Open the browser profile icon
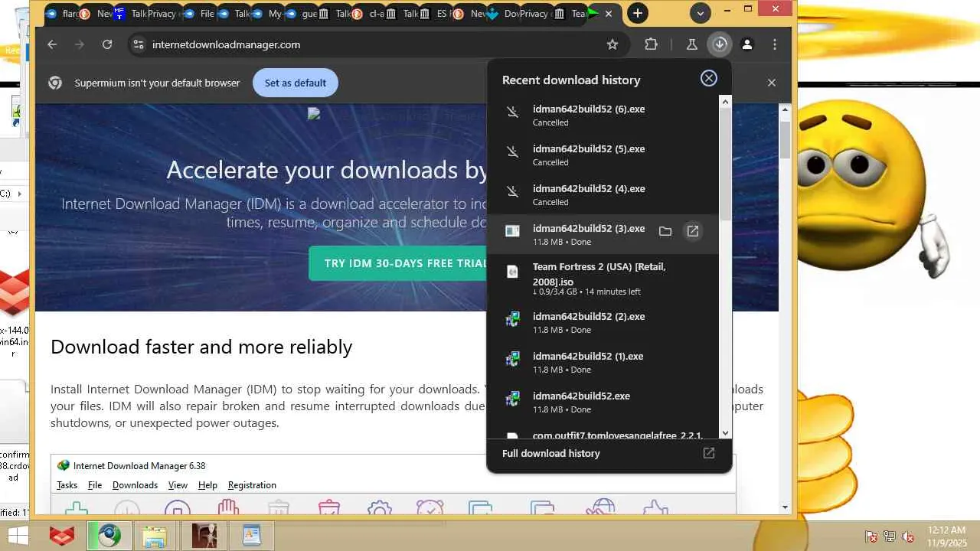Viewport: 980px width, 551px height. 747,44
